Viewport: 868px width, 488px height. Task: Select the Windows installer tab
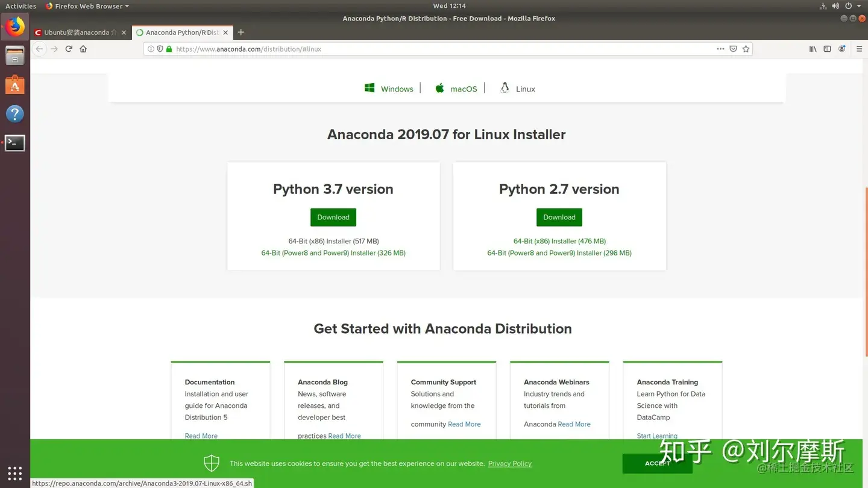point(389,89)
